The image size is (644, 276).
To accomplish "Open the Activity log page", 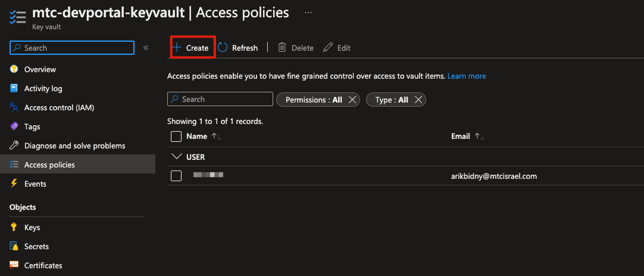I will (x=43, y=88).
